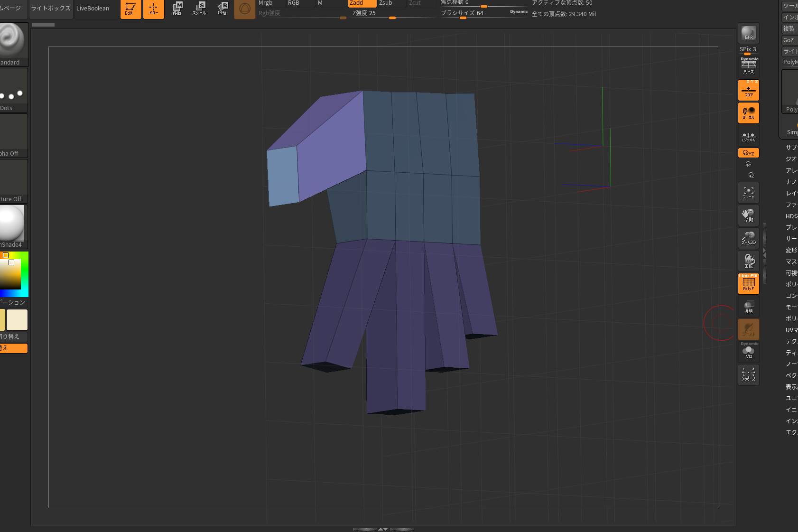Toggle Ghost (ゴースト) transparency
Screen dimensions: 798x532
pos(749,329)
